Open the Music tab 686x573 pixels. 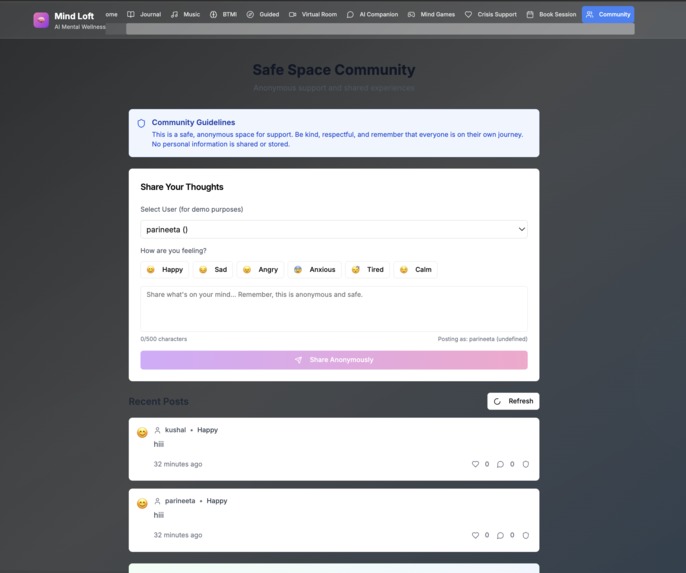(186, 14)
